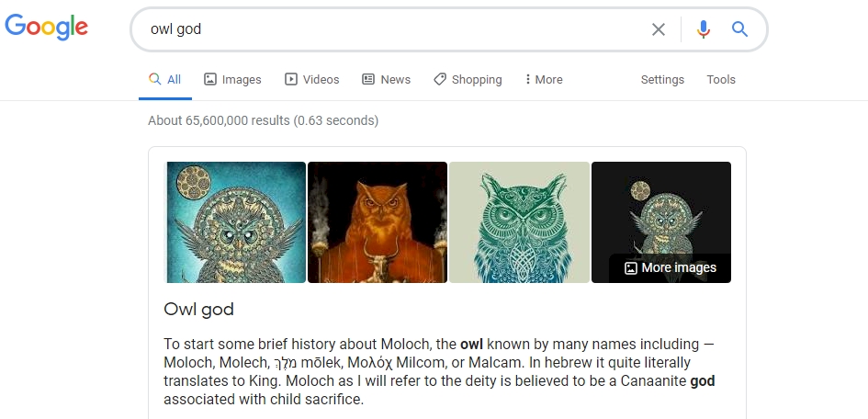Click the blue magnifier search button
The height and width of the screenshot is (419, 868).
[x=739, y=29]
